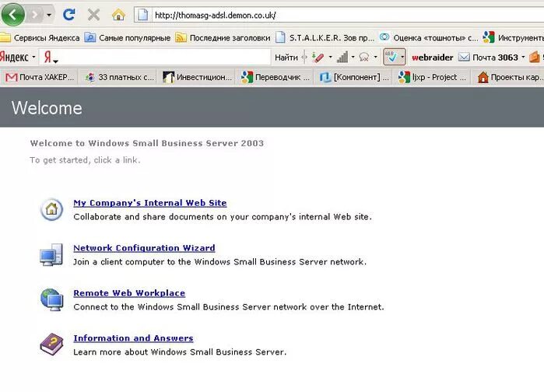Screen dimensions: 544x392
Task: Open the Инструменты Google bookmark
Action: (514, 37)
